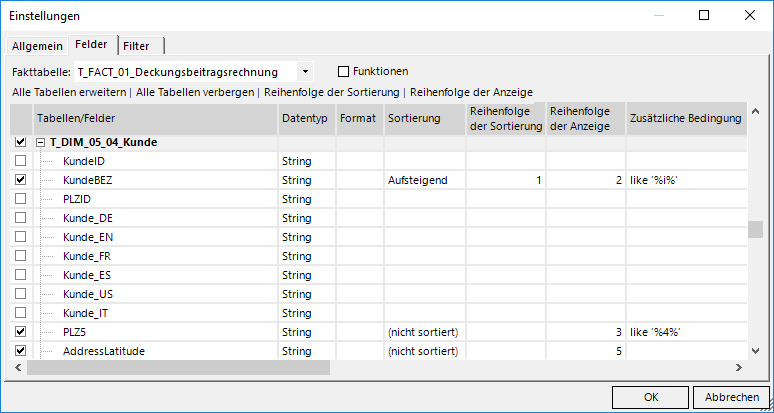Click the Reihenfolge der Anzeige link
The image size is (774, 413).
(x=471, y=92)
